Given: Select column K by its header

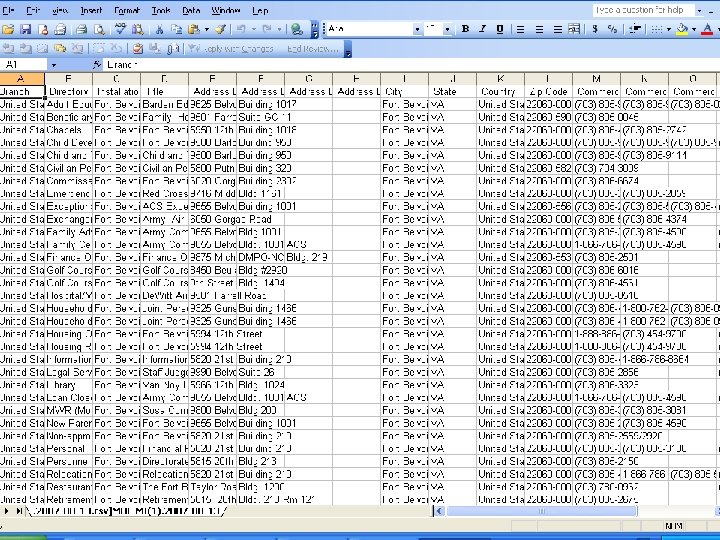Looking at the screenshot, I should pos(500,79).
